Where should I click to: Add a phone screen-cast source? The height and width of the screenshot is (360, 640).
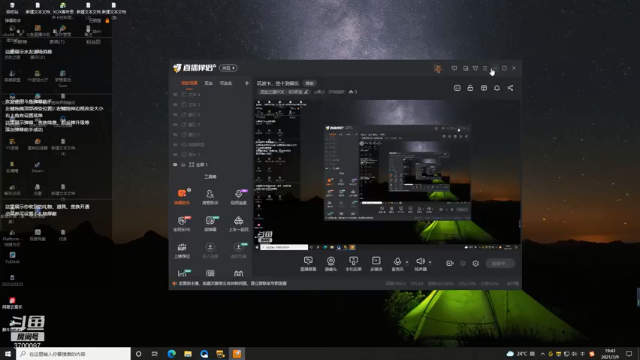[353, 263]
